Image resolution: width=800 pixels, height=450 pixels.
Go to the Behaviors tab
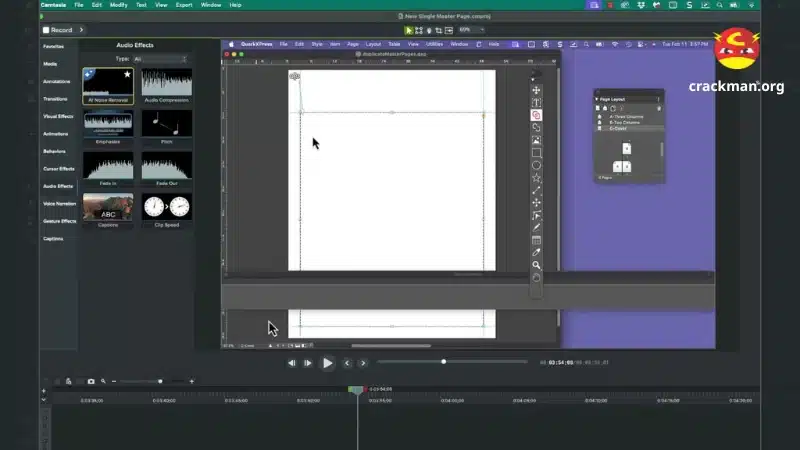[x=54, y=151]
